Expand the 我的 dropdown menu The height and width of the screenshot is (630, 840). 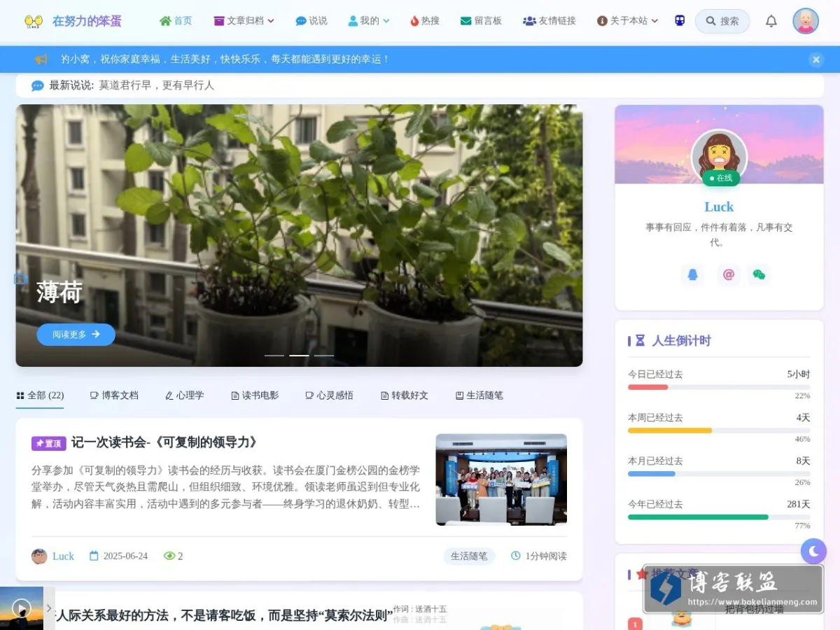(369, 21)
